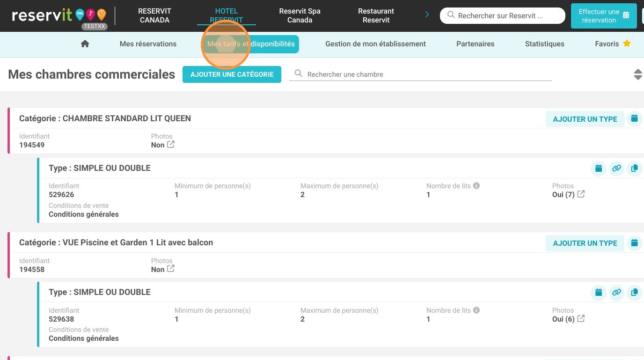Open Oui (6) photos external link
644x360 pixels.
tap(581, 318)
